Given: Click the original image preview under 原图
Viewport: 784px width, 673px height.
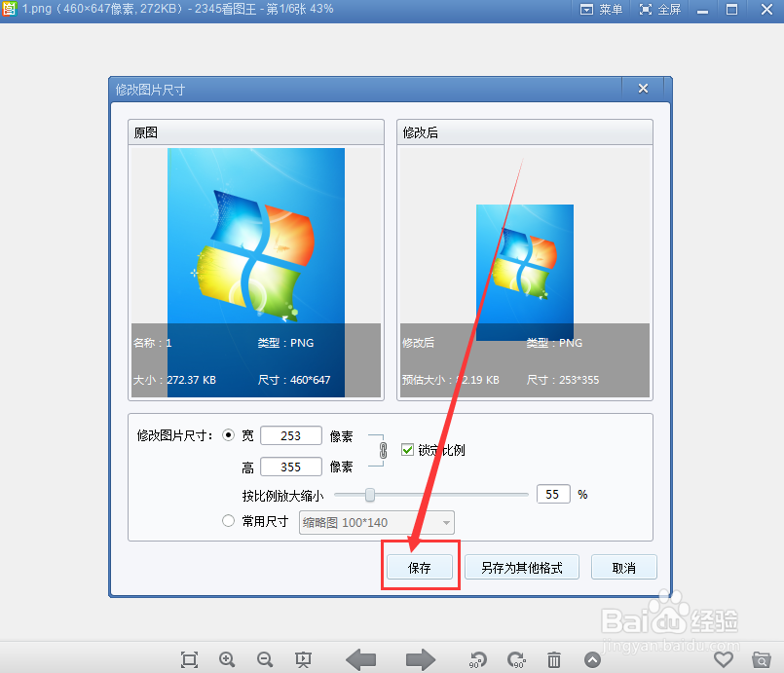Looking at the screenshot, I should [256, 273].
